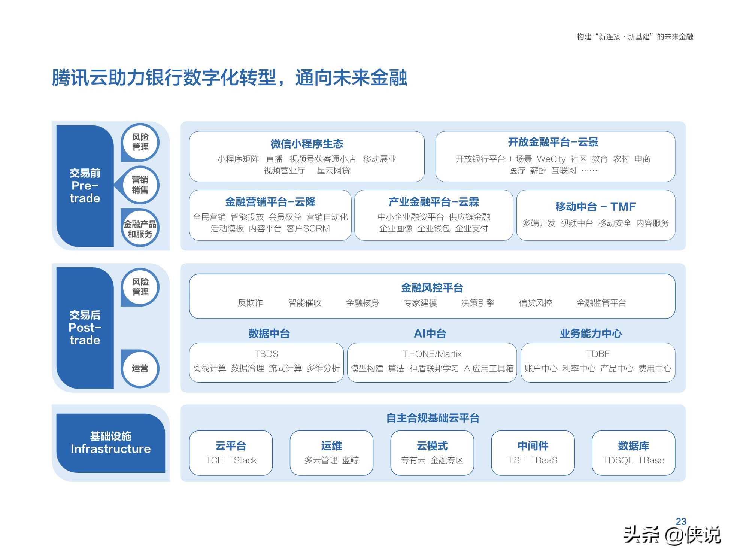The width and height of the screenshot is (737, 560).
Task: Click the 流式计算 text
Action: (285, 369)
